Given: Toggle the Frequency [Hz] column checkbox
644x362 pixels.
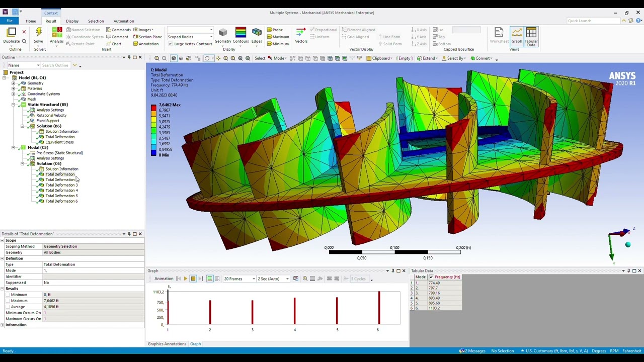Looking at the screenshot, I should pos(431,277).
